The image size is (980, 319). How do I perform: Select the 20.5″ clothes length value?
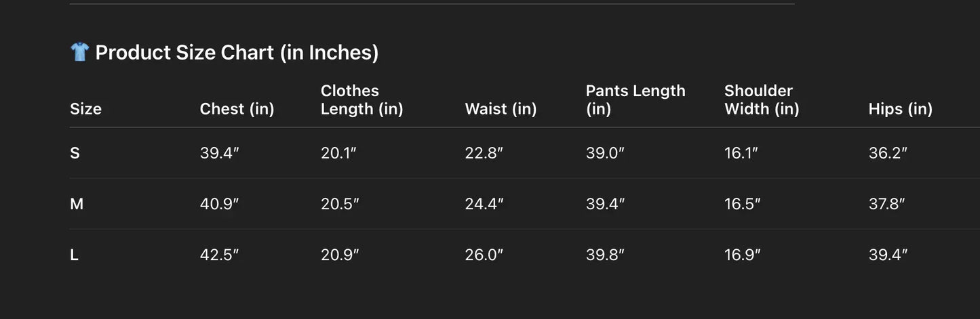click(x=340, y=204)
